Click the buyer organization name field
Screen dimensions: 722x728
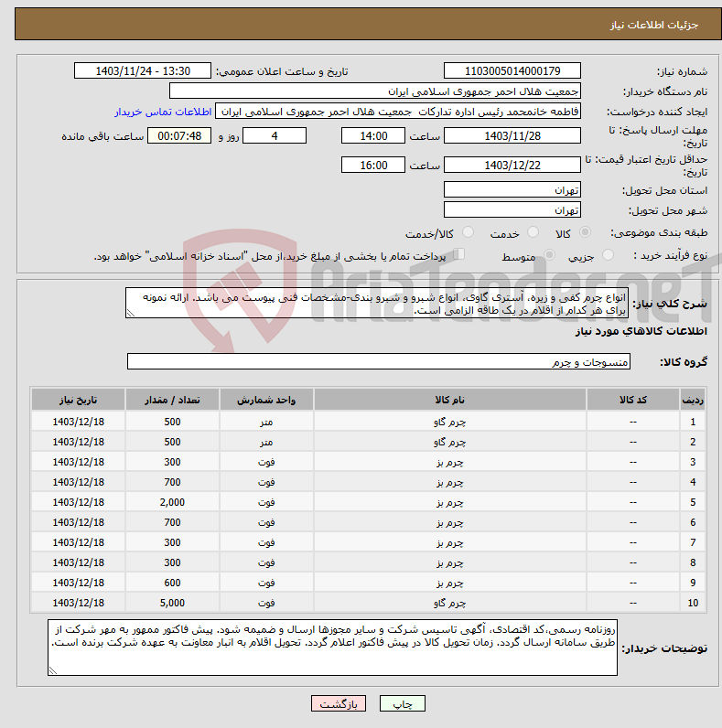pos(375,91)
